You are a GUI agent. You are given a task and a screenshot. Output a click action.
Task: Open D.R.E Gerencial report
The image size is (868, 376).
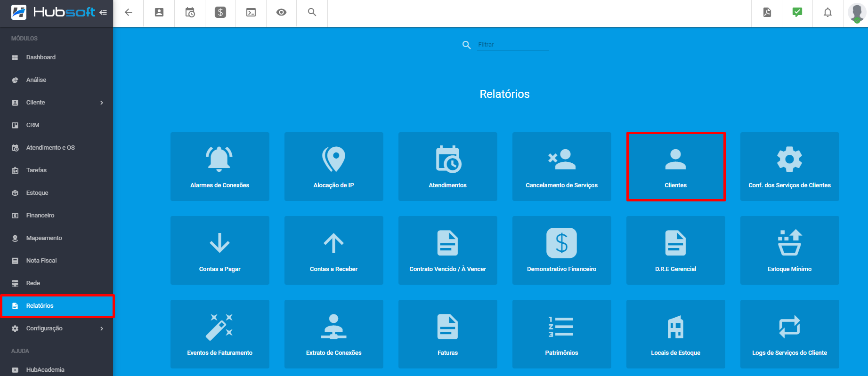pyautogui.click(x=676, y=250)
